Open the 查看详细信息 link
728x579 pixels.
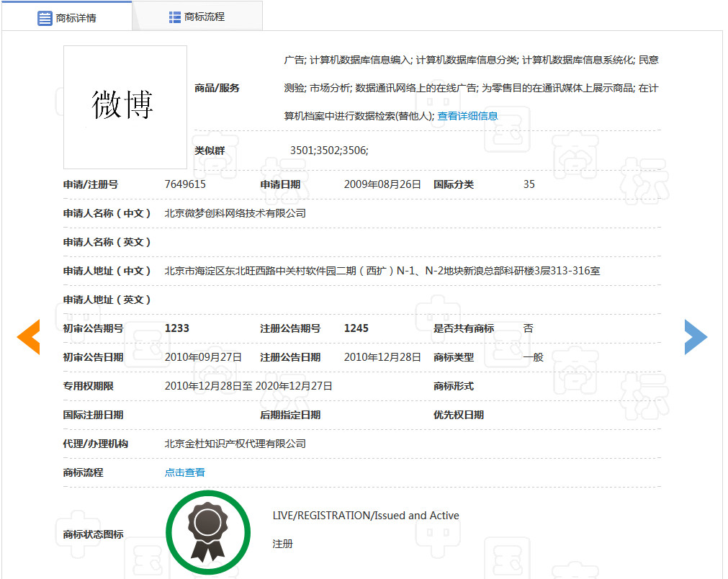click(467, 116)
